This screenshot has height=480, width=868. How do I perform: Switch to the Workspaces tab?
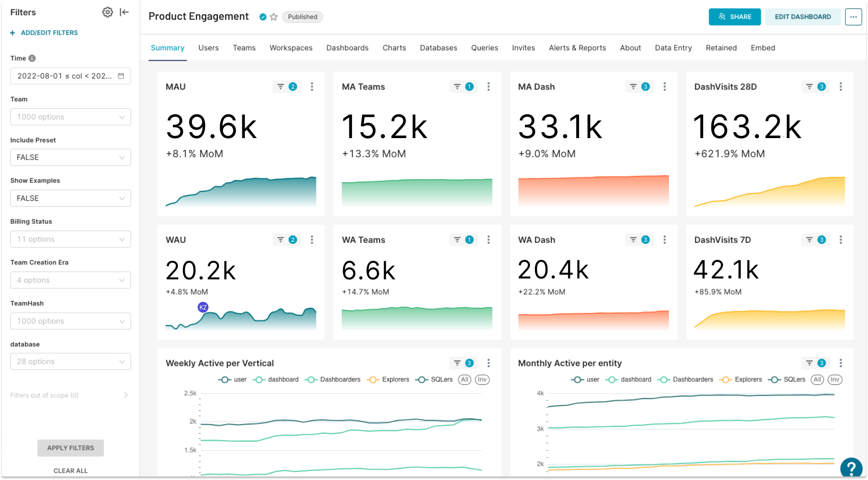click(x=291, y=48)
